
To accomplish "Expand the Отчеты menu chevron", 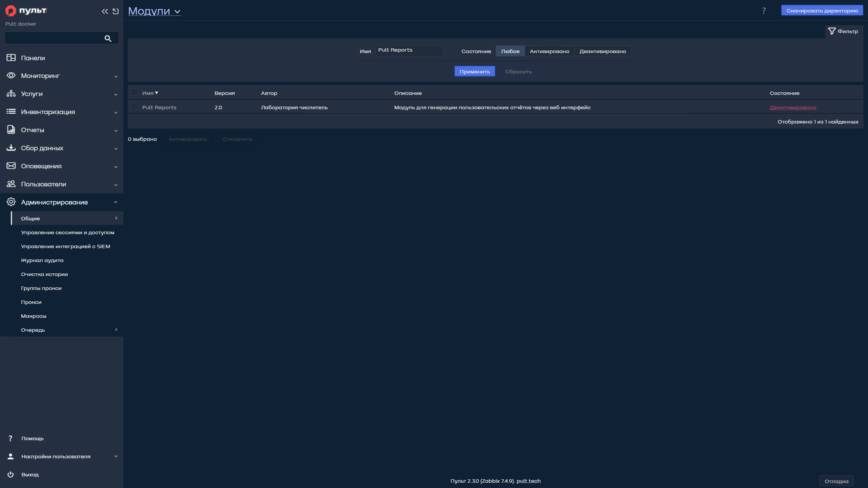I will tap(116, 131).
